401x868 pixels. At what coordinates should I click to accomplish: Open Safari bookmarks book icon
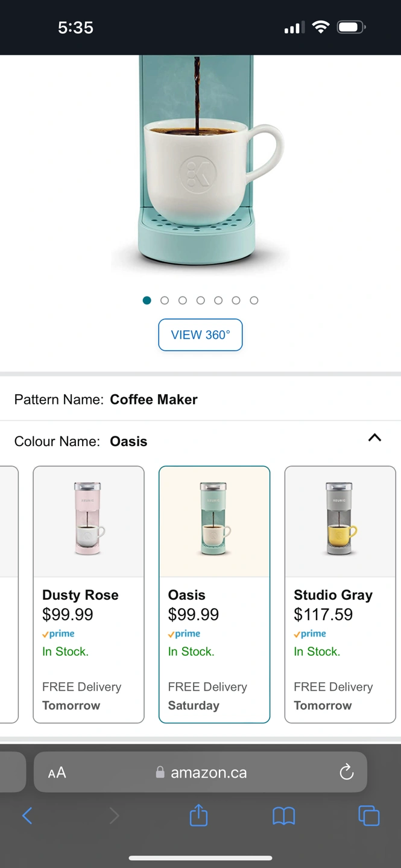coord(283,816)
